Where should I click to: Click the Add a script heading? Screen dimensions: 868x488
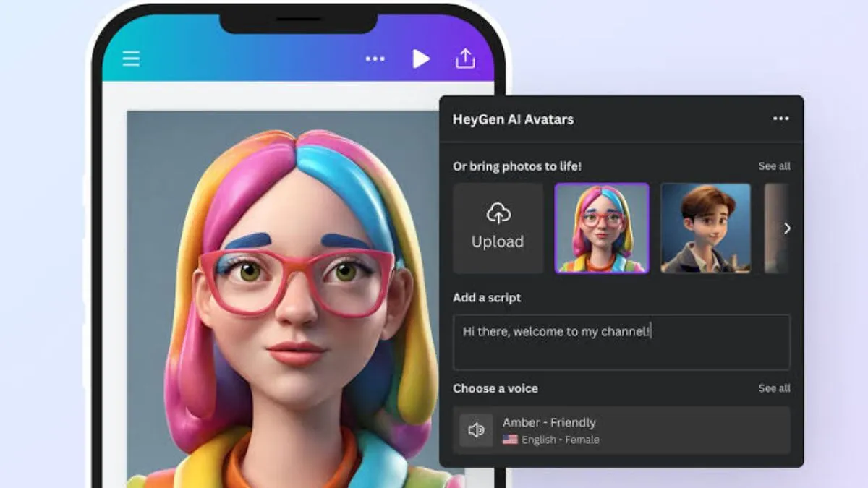click(487, 298)
